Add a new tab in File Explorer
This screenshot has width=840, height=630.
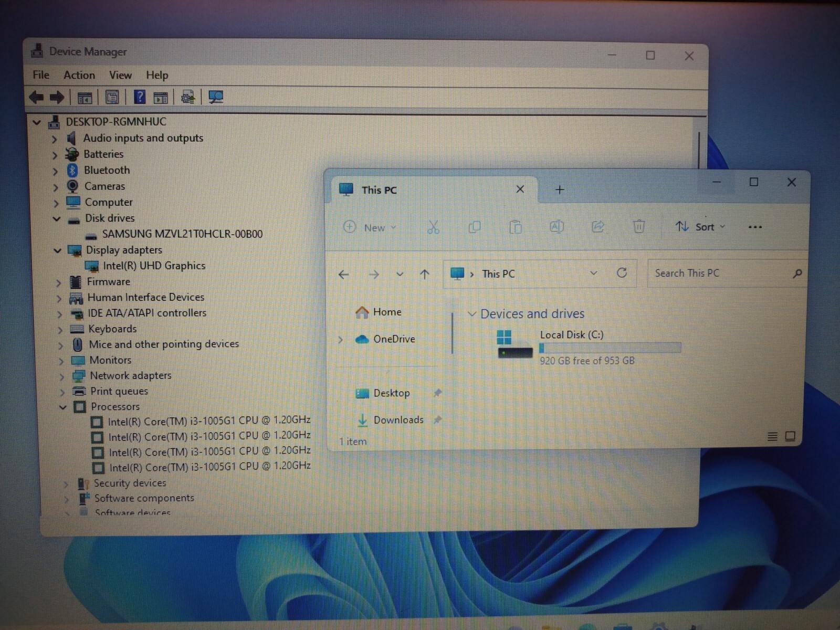click(x=560, y=190)
